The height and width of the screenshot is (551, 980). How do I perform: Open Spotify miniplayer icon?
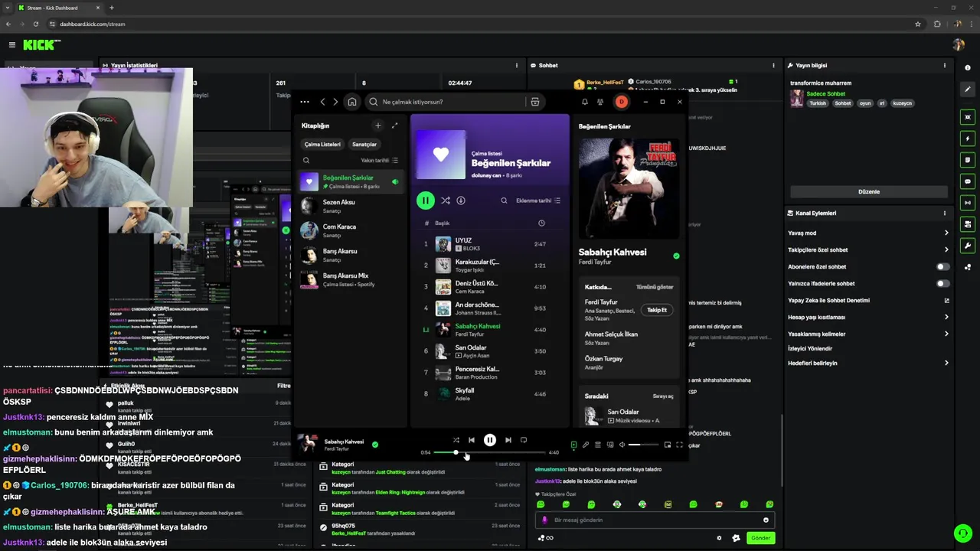point(668,445)
